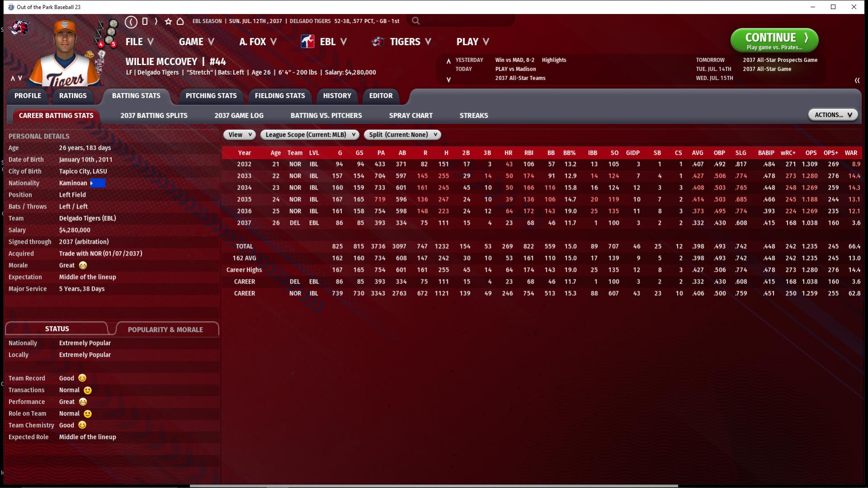
Task: Expand the League Scope dropdown
Action: 310,135
